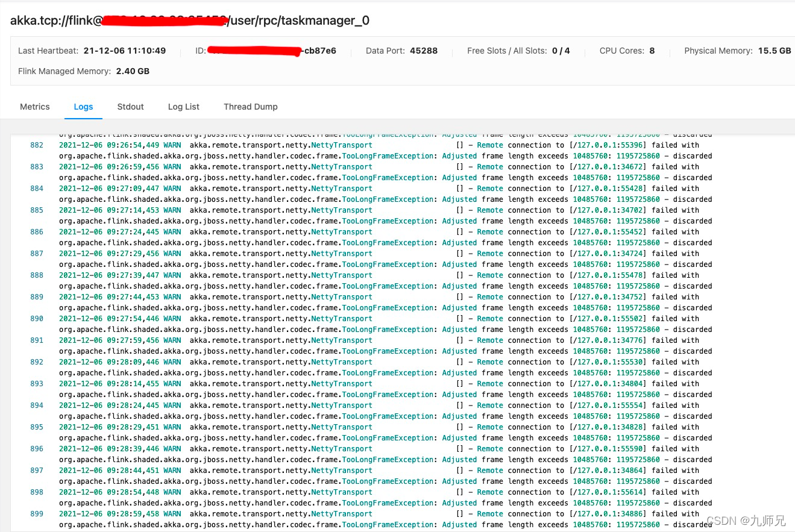The height and width of the screenshot is (532, 795).
Task: Select the Stdout tab
Action: point(130,107)
